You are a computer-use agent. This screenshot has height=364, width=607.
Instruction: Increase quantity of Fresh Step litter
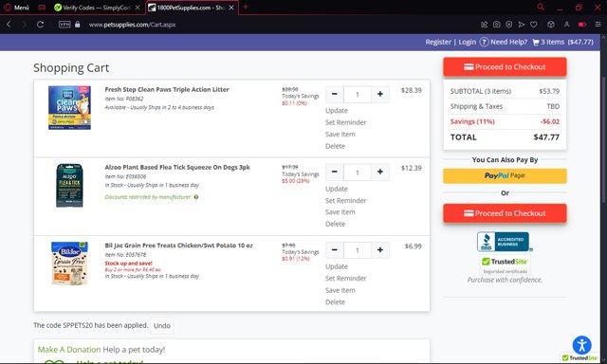380,94
